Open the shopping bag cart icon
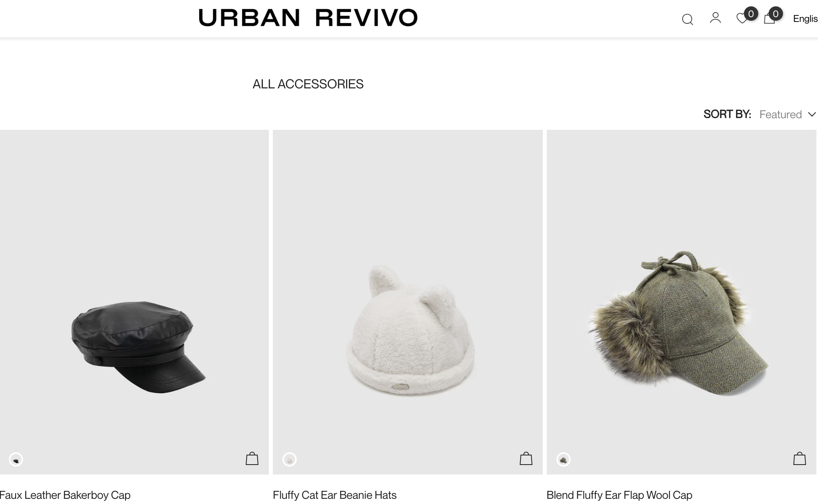The height and width of the screenshot is (504, 818). point(769,18)
